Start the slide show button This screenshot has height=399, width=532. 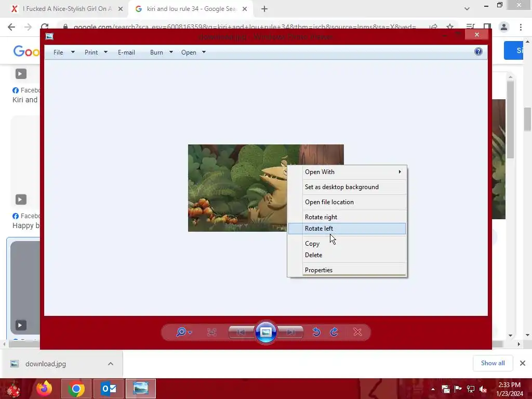pos(266,332)
